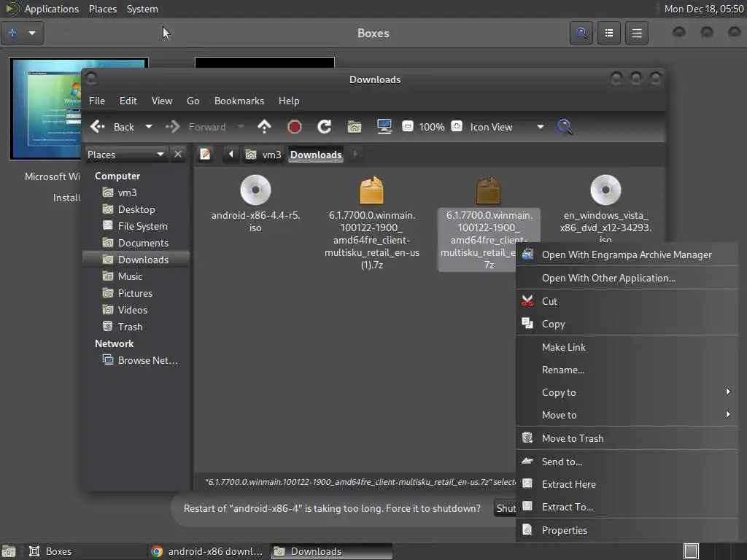Open the File menu
The image size is (747, 560).
97,101
